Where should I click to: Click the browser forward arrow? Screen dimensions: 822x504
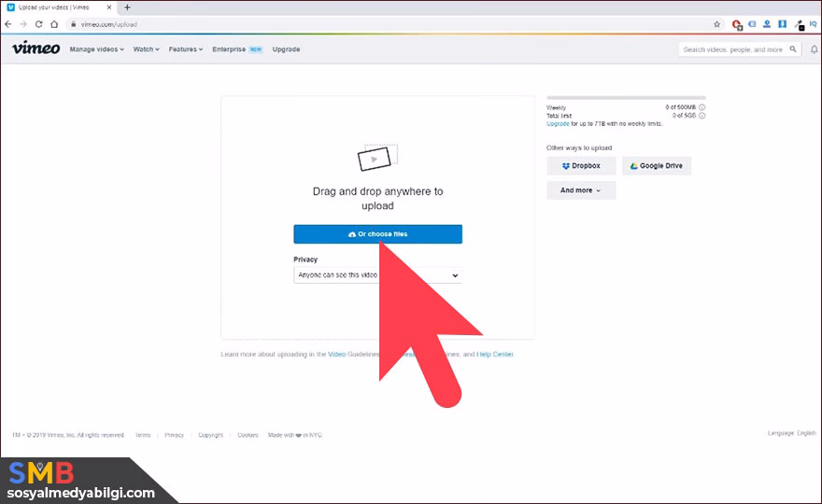pyautogui.click(x=23, y=24)
